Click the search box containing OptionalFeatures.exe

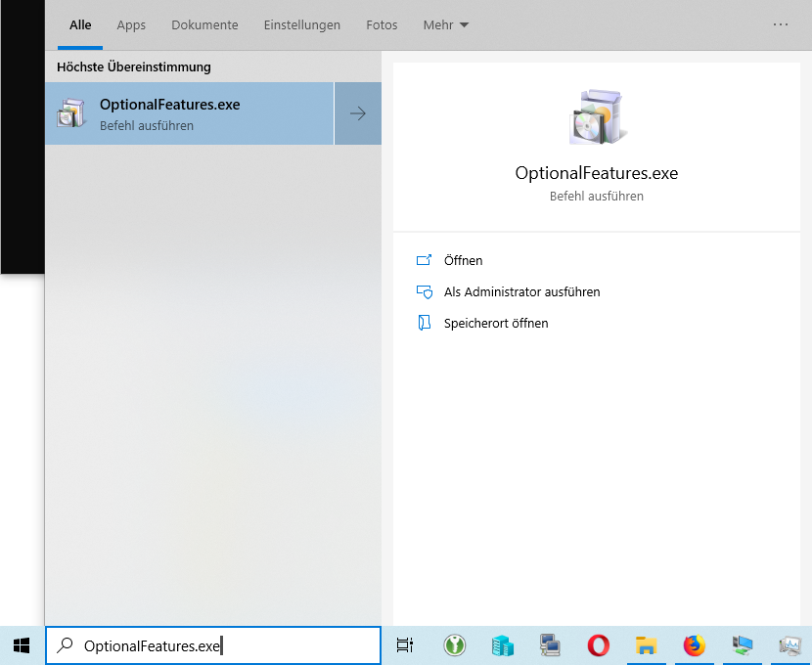213,645
